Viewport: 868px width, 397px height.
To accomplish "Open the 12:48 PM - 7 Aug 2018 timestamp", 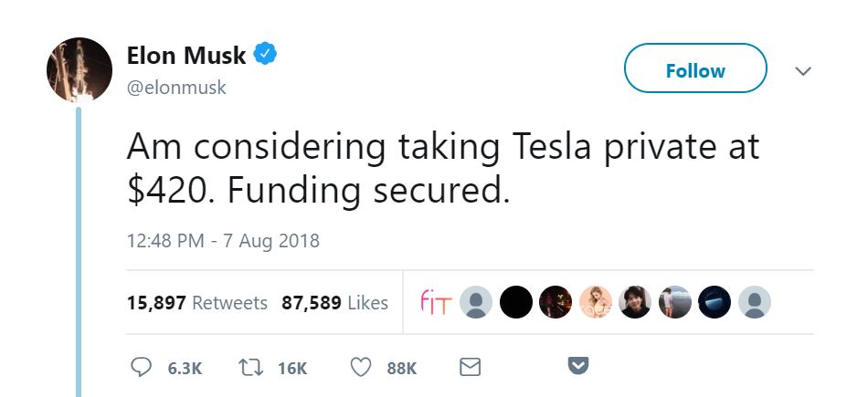I will tap(223, 242).
